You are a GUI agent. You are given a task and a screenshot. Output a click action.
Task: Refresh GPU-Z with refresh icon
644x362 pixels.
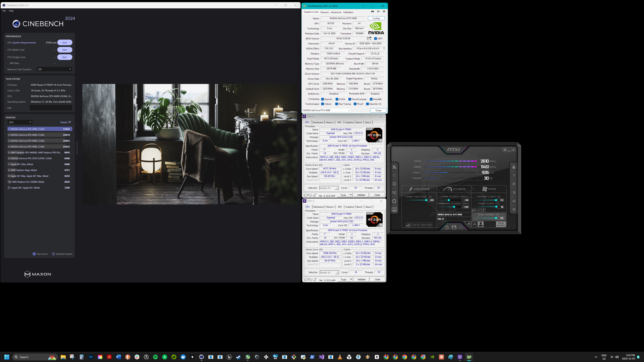point(378,12)
